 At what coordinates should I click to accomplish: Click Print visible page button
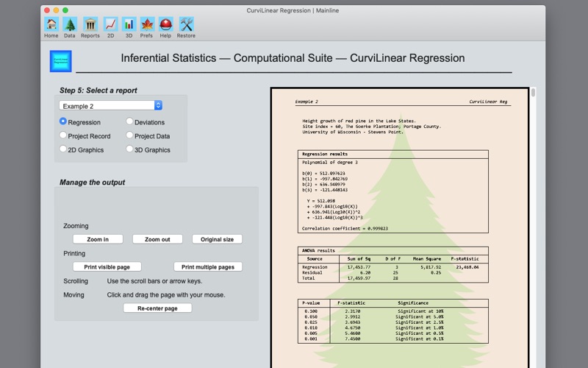click(107, 266)
